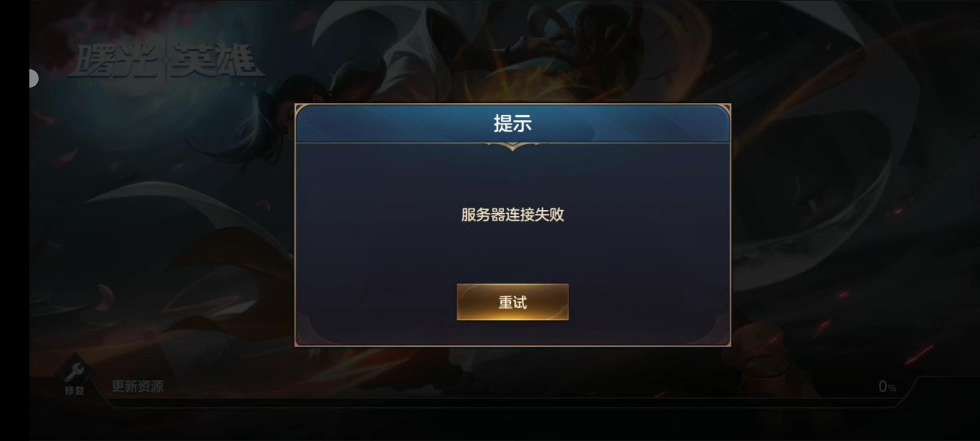Click the blue header bar of dialog

(513, 124)
